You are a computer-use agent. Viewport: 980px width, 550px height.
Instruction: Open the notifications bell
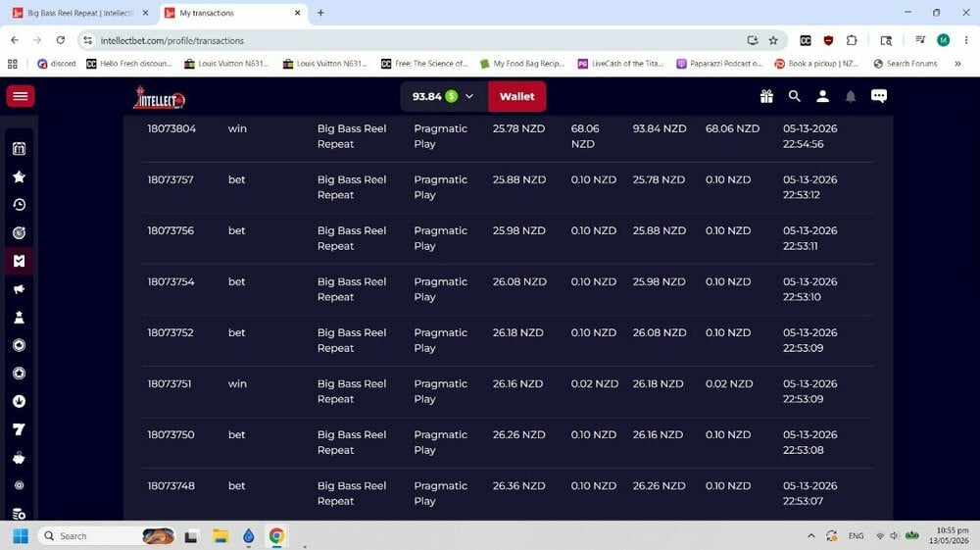tap(851, 96)
